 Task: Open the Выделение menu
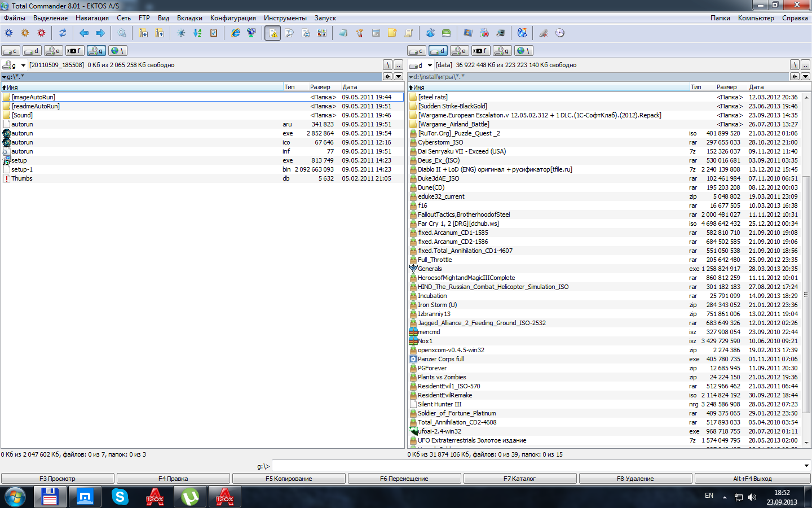coord(51,18)
